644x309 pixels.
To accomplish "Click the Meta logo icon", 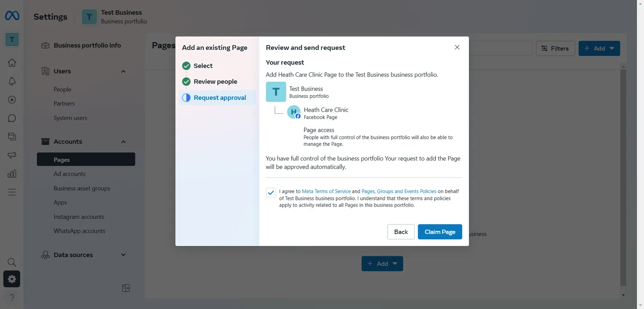I will tap(12, 16).
